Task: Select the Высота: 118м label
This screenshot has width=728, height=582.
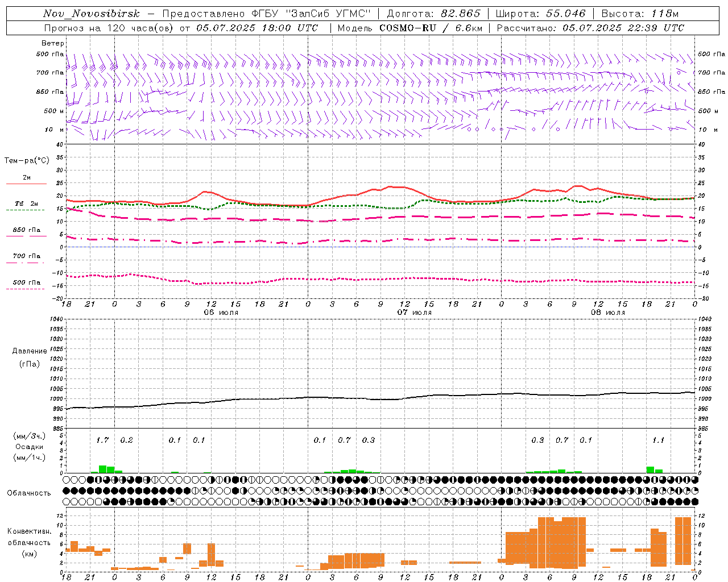Action: [x=640, y=14]
